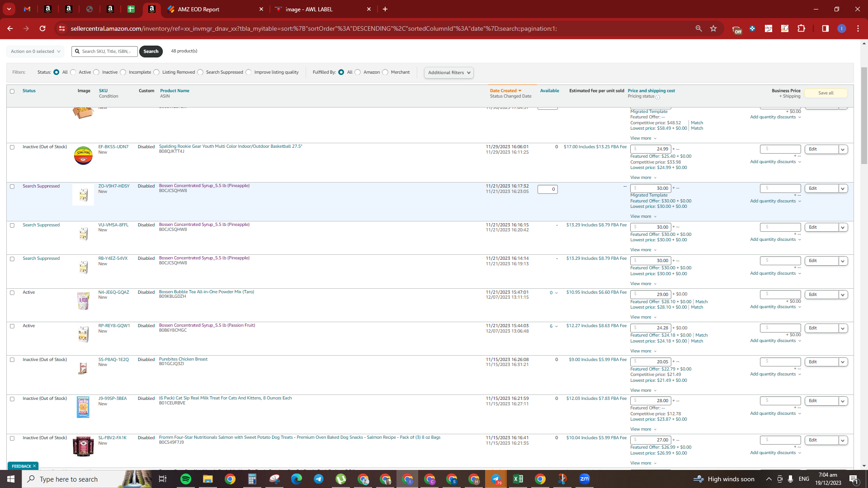The height and width of the screenshot is (488, 868).
Task: Tick checkbox for Spalding Rookie Gear basketball row
Action: tap(12, 147)
